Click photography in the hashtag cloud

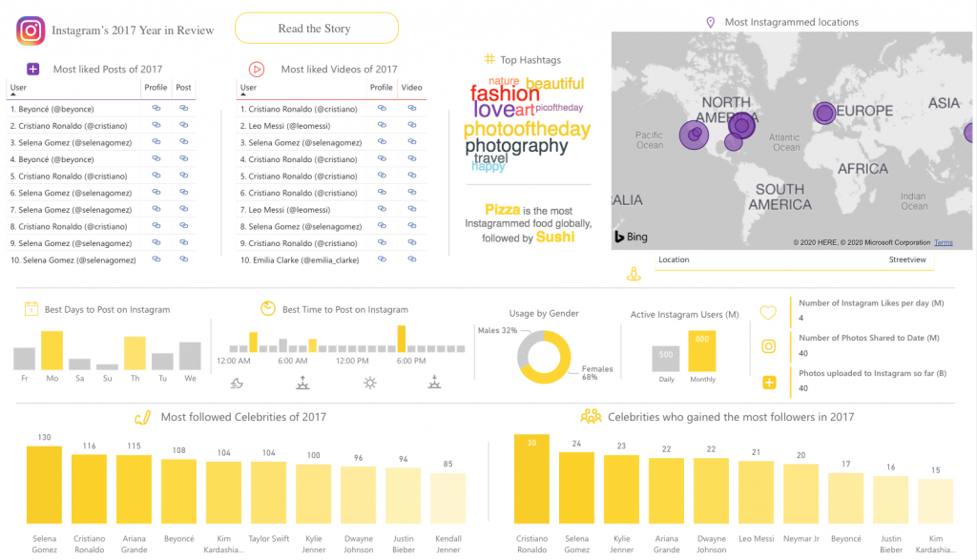pyautogui.click(x=516, y=146)
